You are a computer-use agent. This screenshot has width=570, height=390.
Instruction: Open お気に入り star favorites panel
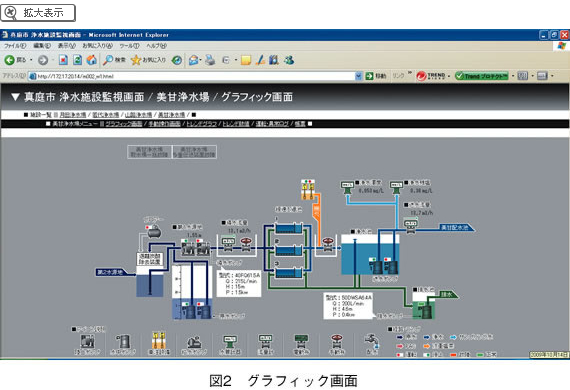point(148,60)
